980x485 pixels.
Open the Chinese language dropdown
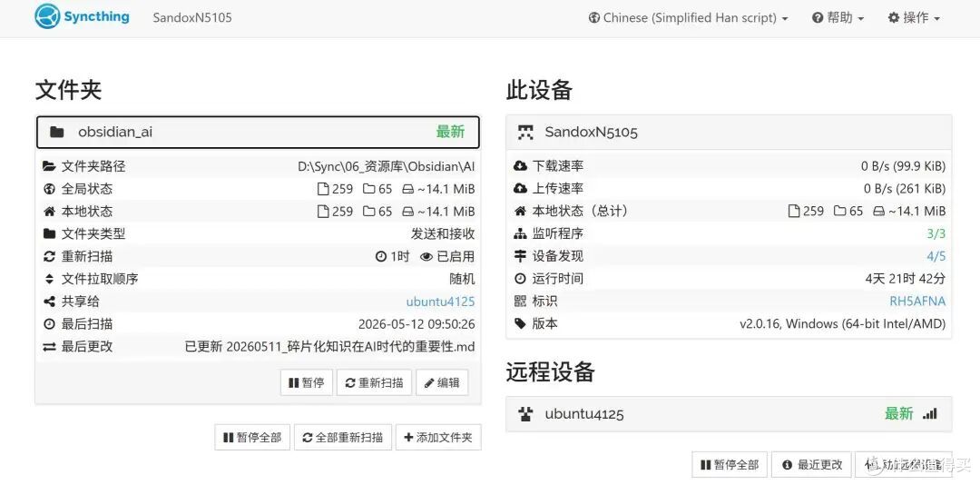click(x=688, y=17)
